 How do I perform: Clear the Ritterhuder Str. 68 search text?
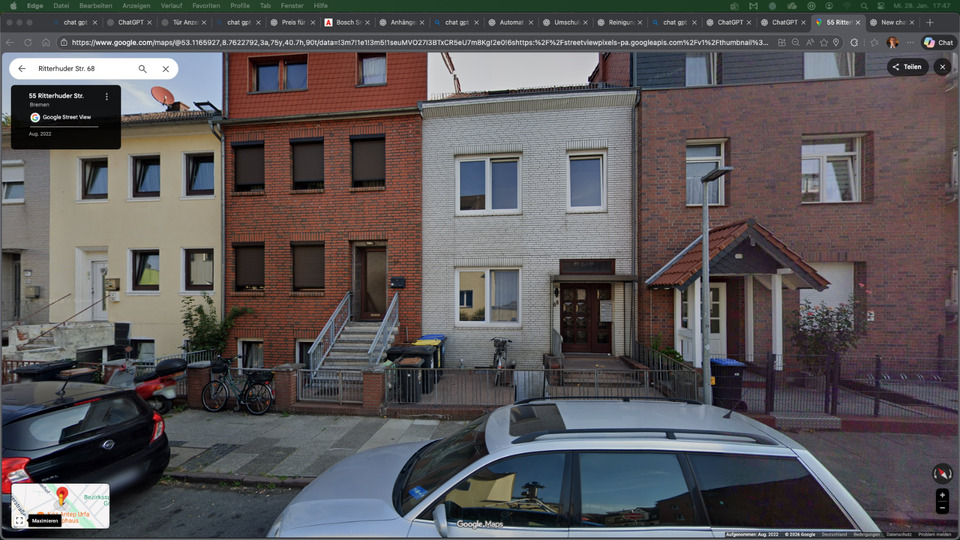(166, 69)
